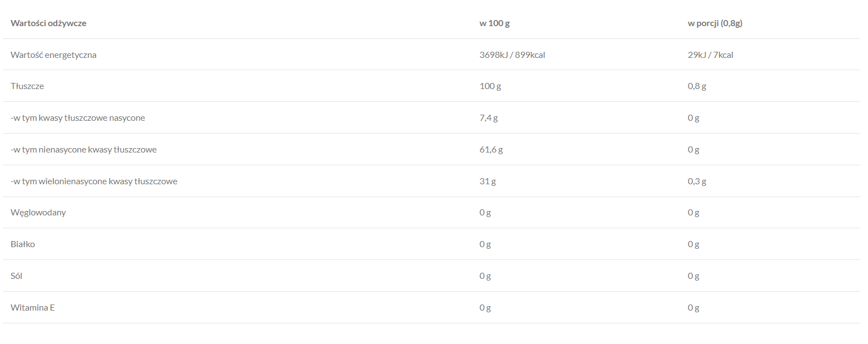Click the "31 g" polyunsaturated fat value

487,181
